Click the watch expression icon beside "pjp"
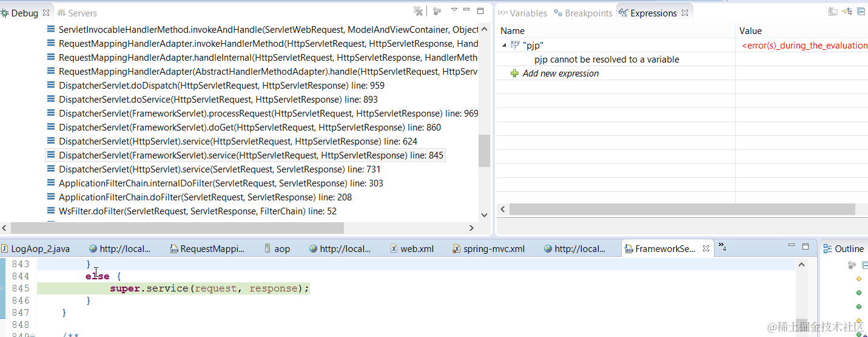The image size is (868, 337). [x=515, y=44]
